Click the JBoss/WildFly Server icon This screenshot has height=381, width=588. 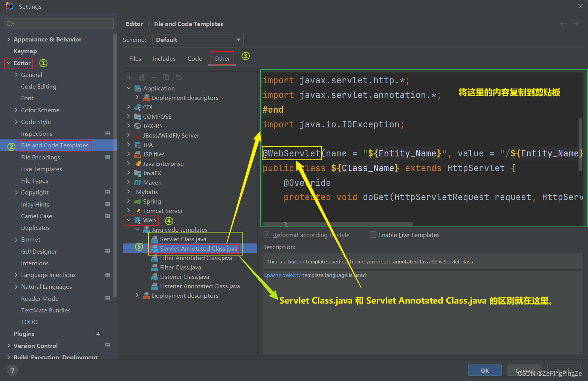[138, 136]
